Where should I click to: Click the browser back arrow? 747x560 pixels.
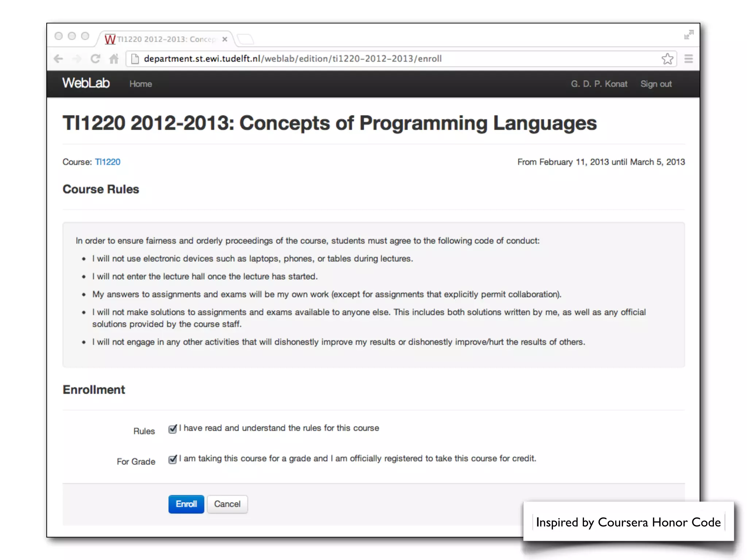[x=58, y=59]
